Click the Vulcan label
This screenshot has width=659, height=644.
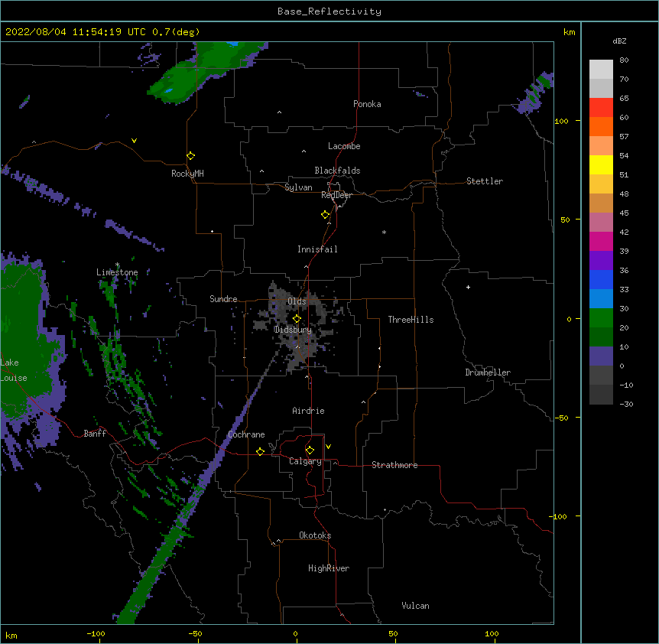415,606
